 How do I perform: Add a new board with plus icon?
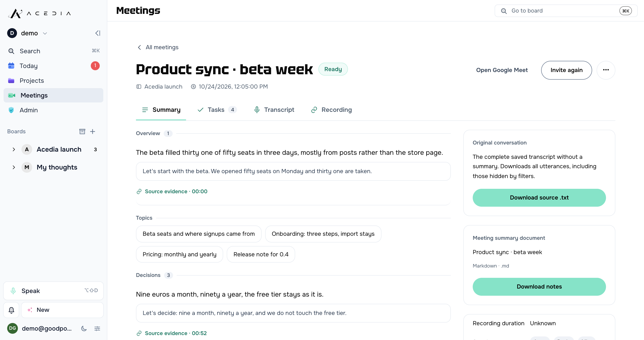click(x=93, y=132)
